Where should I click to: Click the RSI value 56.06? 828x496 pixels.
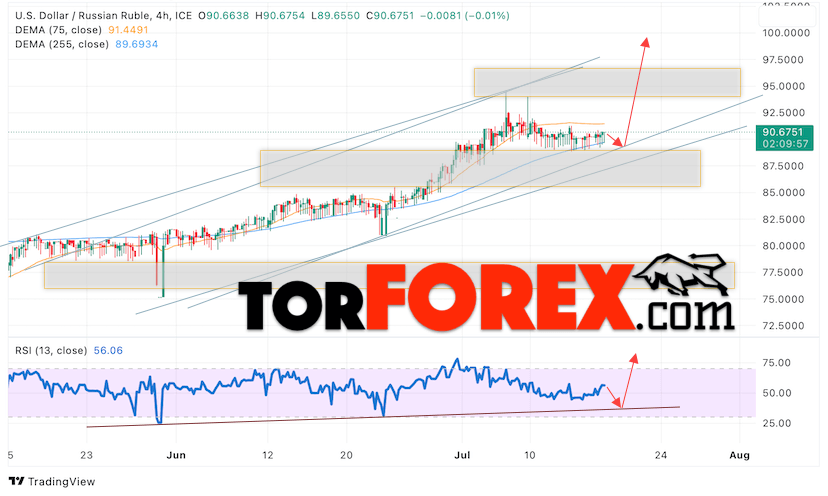click(108, 351)
